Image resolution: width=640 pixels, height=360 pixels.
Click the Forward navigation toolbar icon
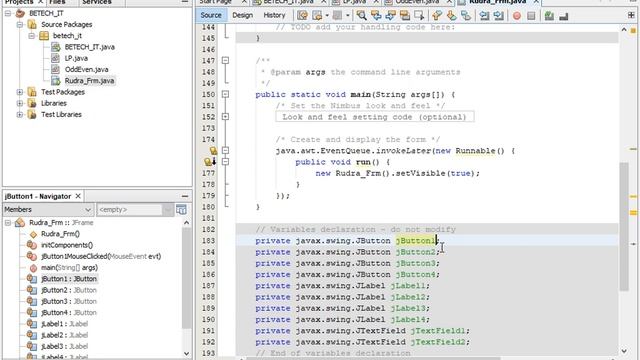(337, 16)
